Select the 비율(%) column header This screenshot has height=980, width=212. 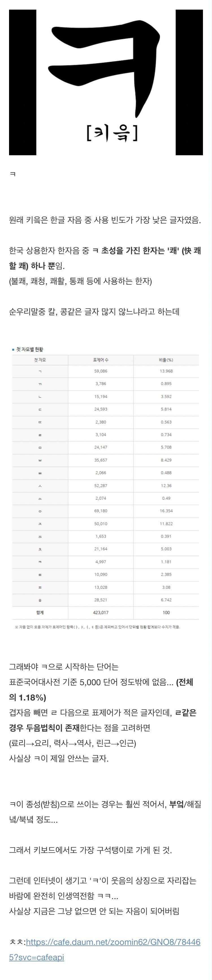point(166,360)
